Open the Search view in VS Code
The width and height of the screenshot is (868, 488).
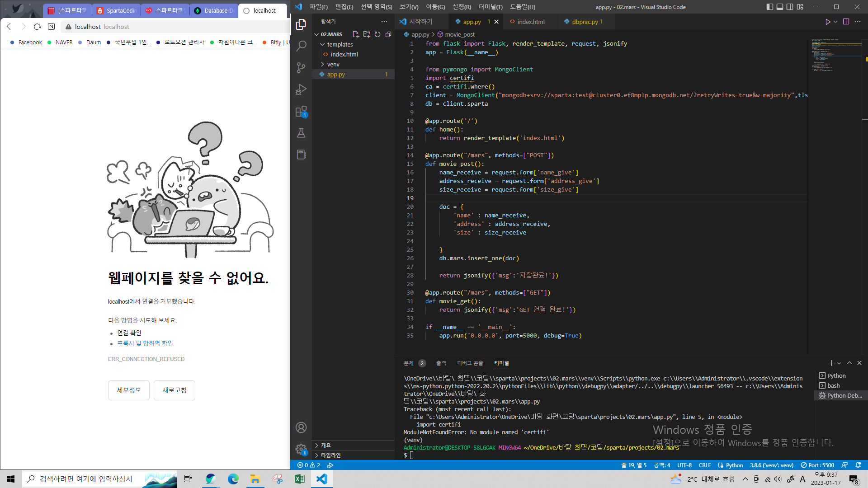301,46
